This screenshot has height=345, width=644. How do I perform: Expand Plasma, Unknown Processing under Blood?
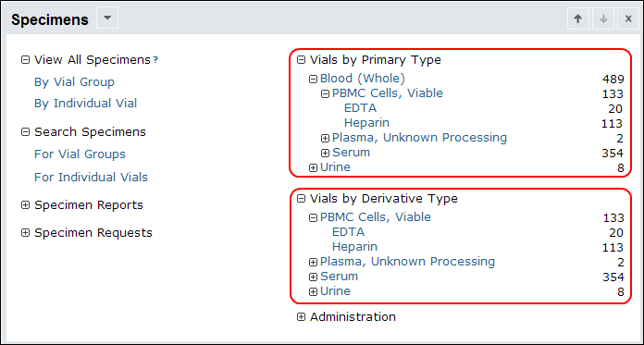(326, 139)
